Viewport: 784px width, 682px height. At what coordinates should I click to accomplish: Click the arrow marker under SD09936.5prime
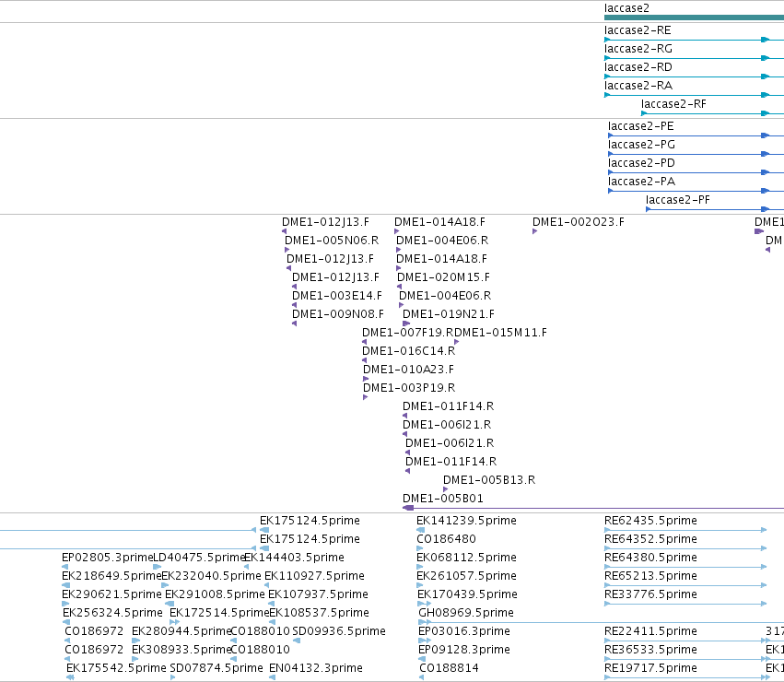297,641
